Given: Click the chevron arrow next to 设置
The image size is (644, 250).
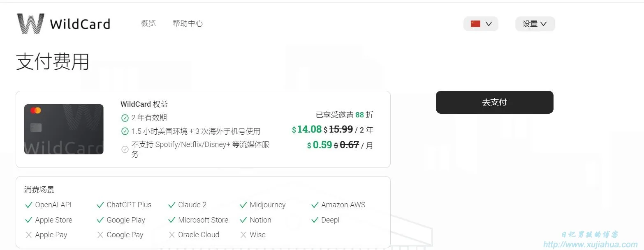Looking at the screenshot, I should (x=543, y=24).
